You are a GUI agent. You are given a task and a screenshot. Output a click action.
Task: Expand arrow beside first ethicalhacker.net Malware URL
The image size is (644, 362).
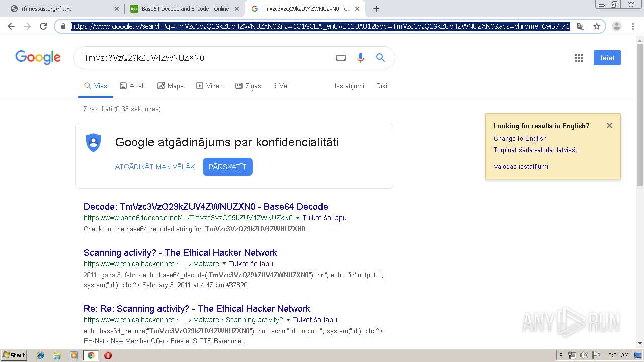pyautogui.click(x=224, y=264)
